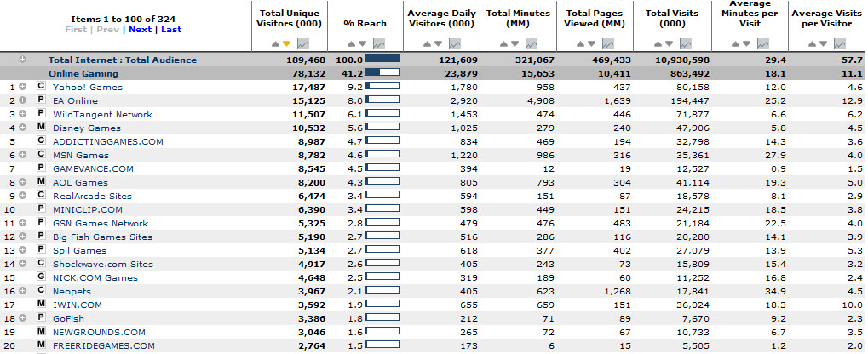This screenshot has height=354, width=868.
Task: Click the Online Gaming 41.2 reach bar
Action: point(382,71)
